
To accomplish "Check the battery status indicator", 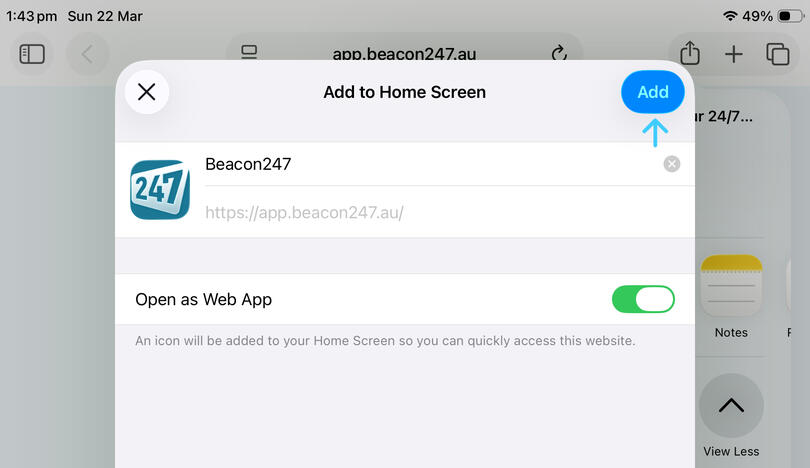I will click(790, 17).
